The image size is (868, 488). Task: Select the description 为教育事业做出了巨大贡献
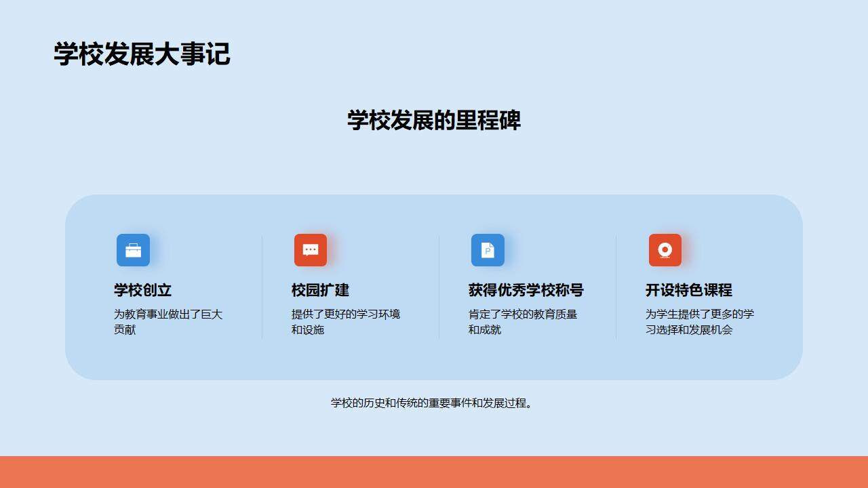point(168,322)
